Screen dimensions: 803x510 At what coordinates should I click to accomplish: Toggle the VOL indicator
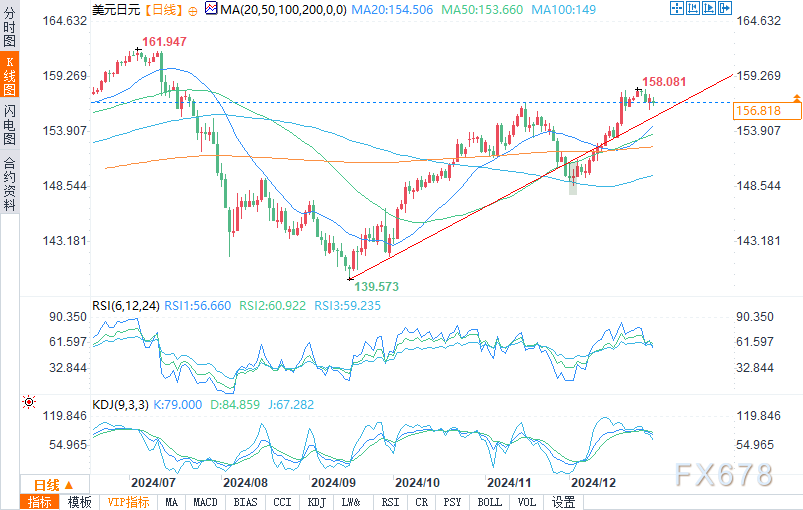[x=526, y=502]
